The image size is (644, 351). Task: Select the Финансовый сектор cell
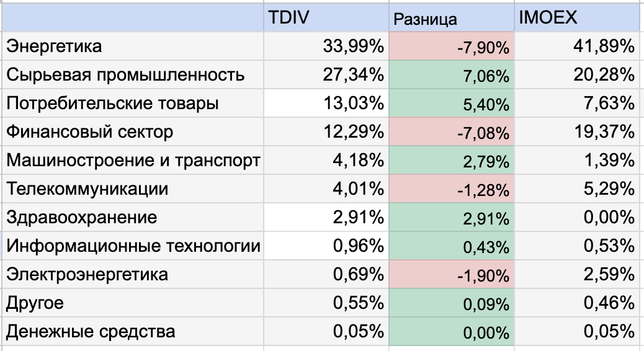pyautogui.click(x=133, y=131)
